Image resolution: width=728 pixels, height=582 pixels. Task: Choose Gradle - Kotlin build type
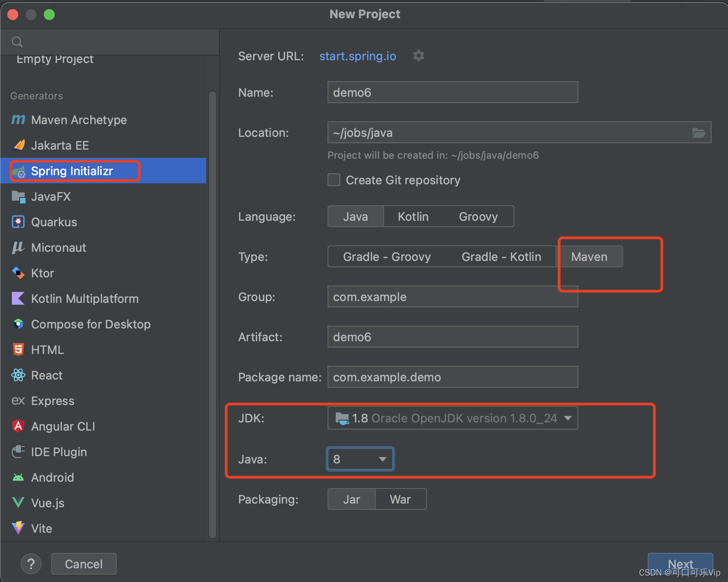pos(501,257)
